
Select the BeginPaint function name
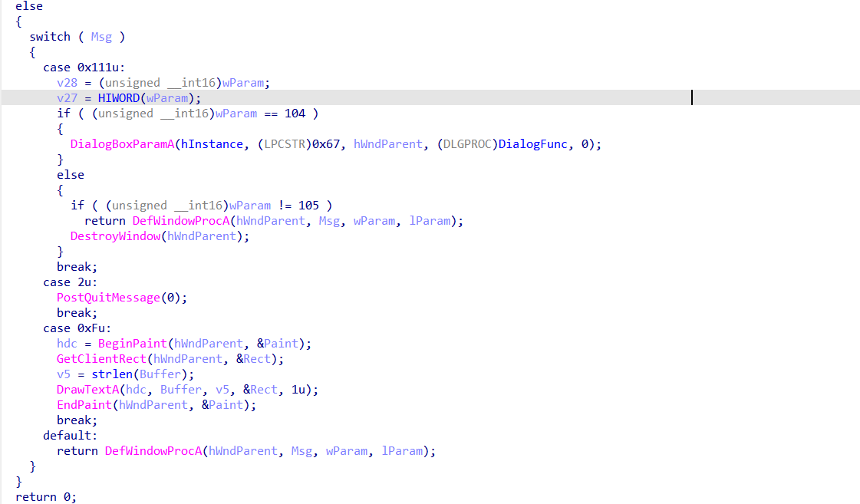tap(132, 344)
